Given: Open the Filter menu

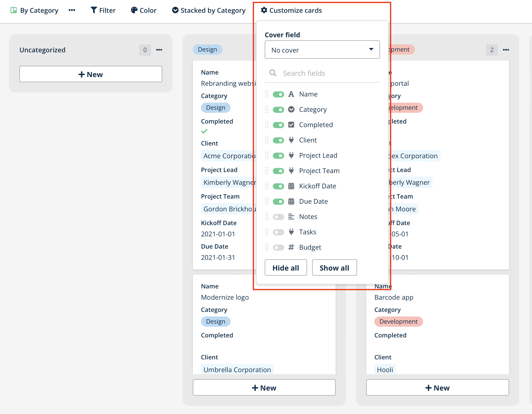Looking at the screenshot, I should (x=103, y=10).
